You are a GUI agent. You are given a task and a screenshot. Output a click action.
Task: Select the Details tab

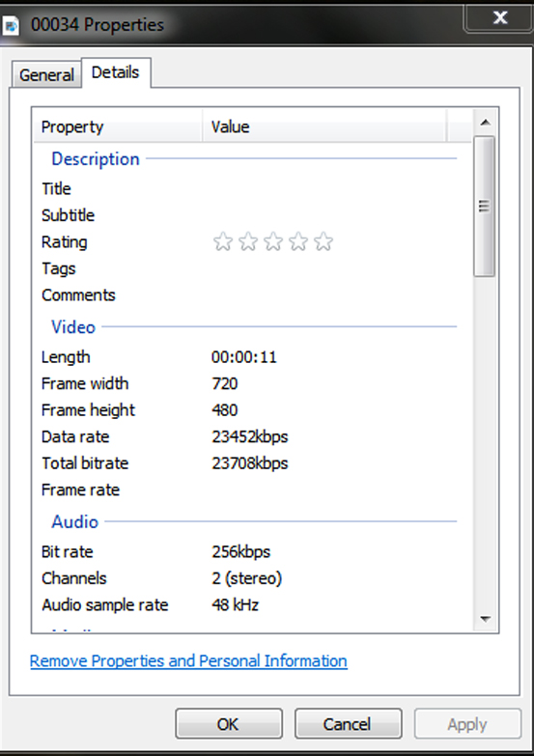pyautogui.click(x=116, y=72)
